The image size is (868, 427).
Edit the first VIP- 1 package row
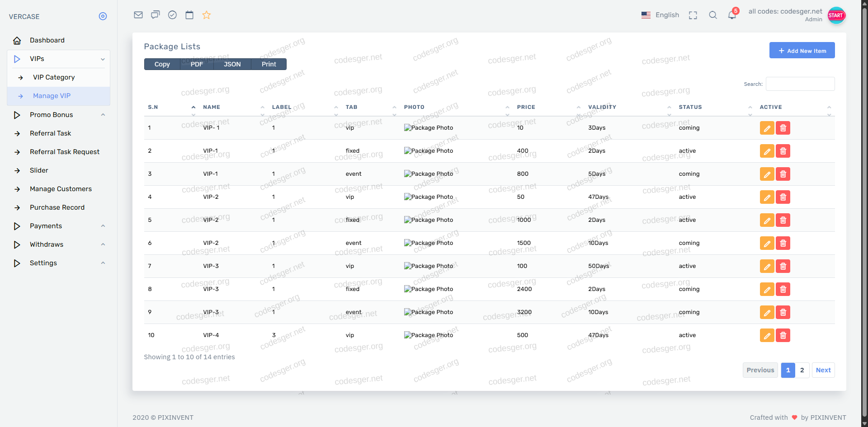click(767, 128)
